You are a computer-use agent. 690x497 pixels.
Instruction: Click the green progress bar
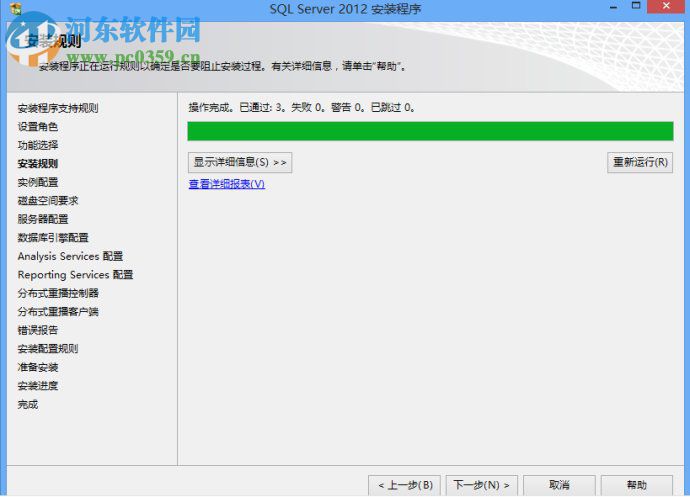pos(430,131)
